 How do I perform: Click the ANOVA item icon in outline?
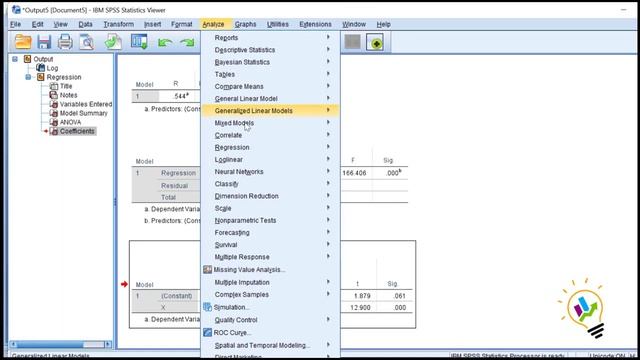click(53, 122)
